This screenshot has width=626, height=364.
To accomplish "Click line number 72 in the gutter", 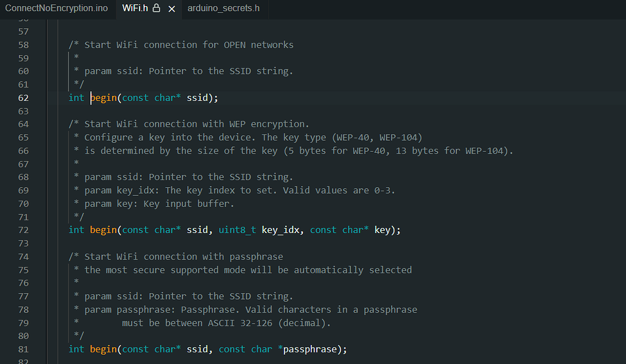I will click(23, 230).
